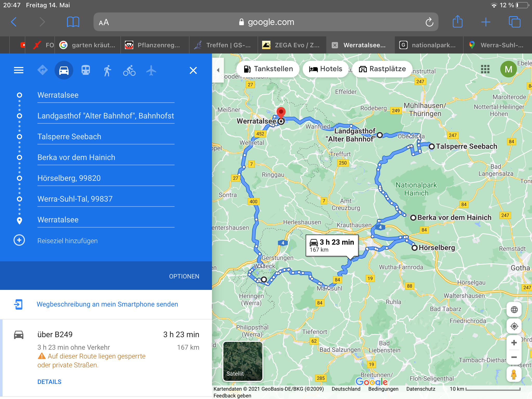This screenshot has height=399, width=532.
Task: Click the red Werratalsee destination pin
Action: coord(281,113)
